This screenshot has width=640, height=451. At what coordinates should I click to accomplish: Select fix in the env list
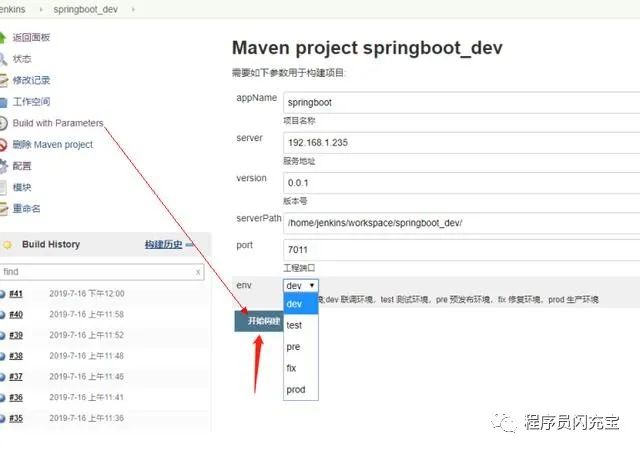(300, 368)
